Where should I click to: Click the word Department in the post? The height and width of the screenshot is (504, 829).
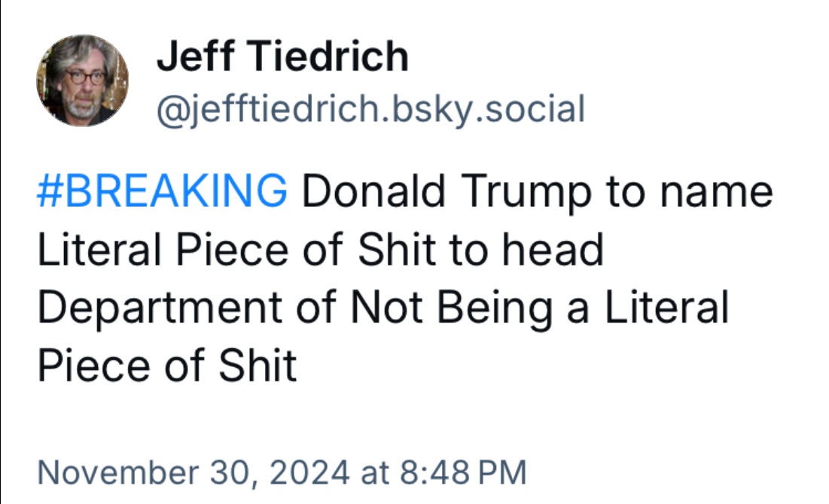click(160, 308)
